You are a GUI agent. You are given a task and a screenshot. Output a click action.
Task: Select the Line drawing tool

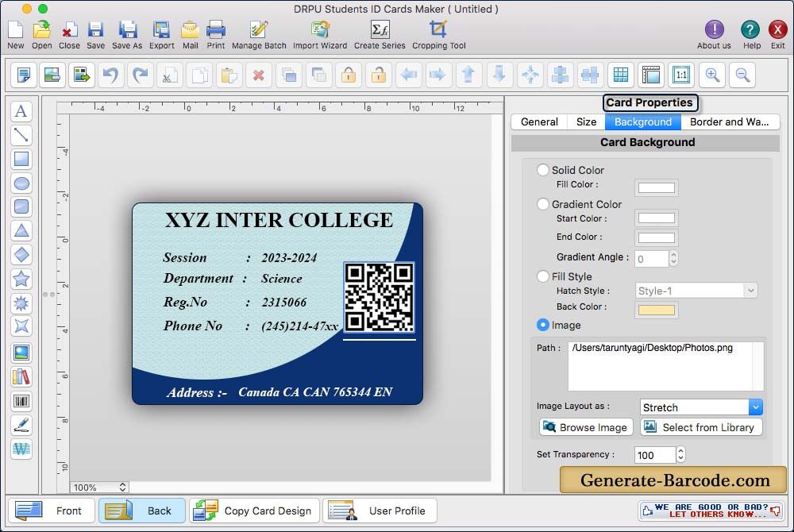[x=21, y=135]
